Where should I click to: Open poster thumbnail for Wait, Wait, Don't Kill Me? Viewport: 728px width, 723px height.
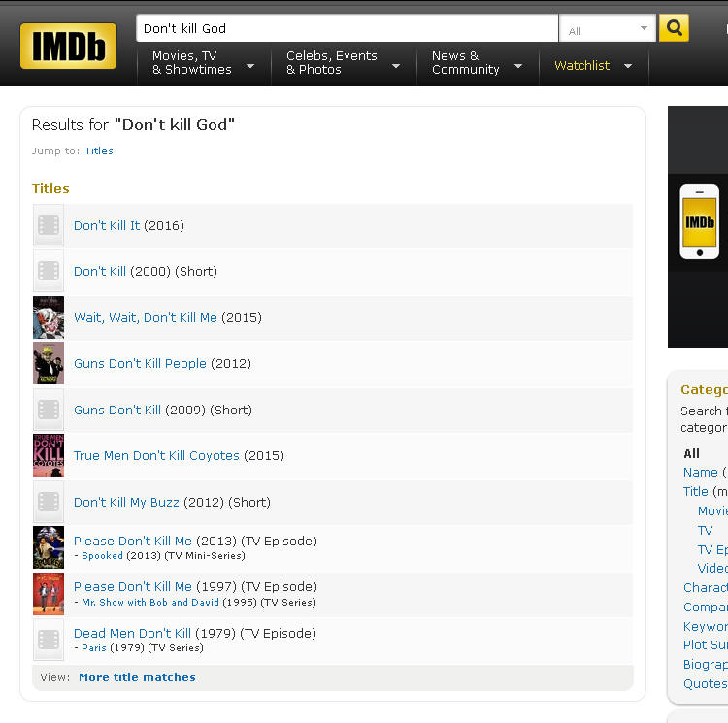point(49,317)
